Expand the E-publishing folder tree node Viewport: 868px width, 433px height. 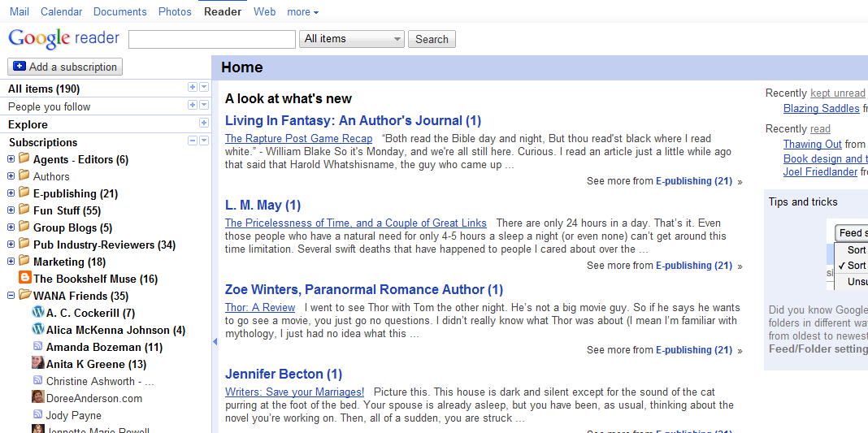[11, 193]
